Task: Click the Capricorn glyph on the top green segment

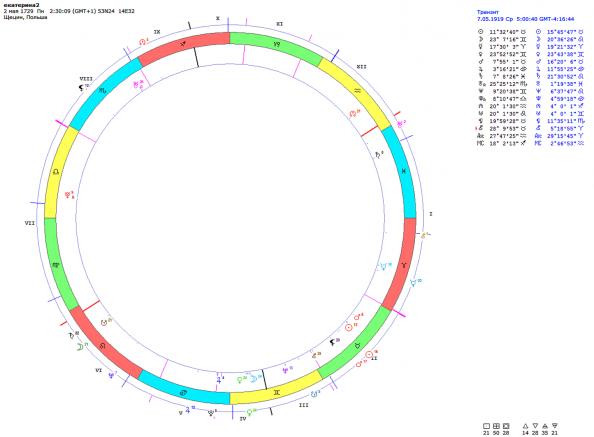Action: pyautogui.click(x=277, y=44)
